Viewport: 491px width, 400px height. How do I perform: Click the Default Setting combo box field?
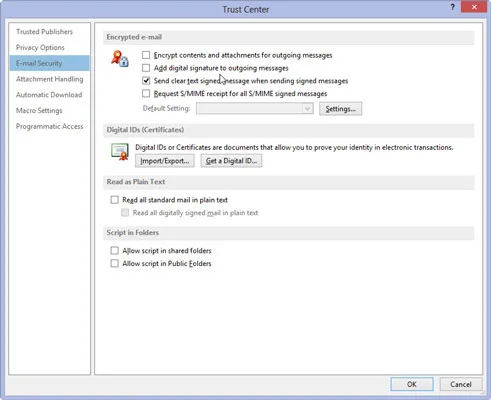pyautogui.click(x=255, y=109)
